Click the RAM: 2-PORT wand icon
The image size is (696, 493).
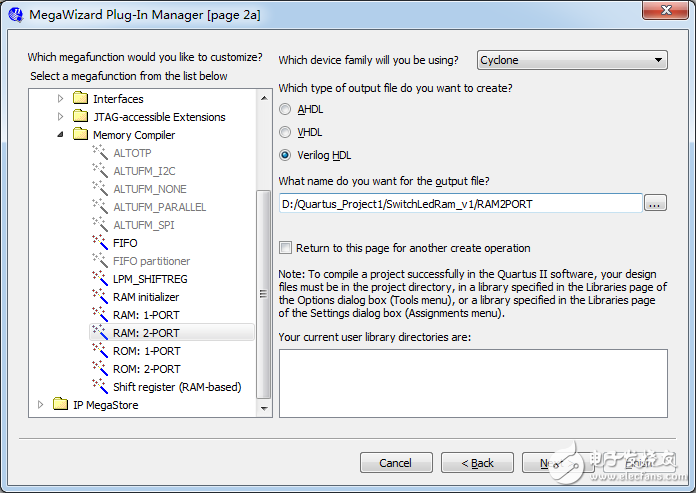pos(100,332)
